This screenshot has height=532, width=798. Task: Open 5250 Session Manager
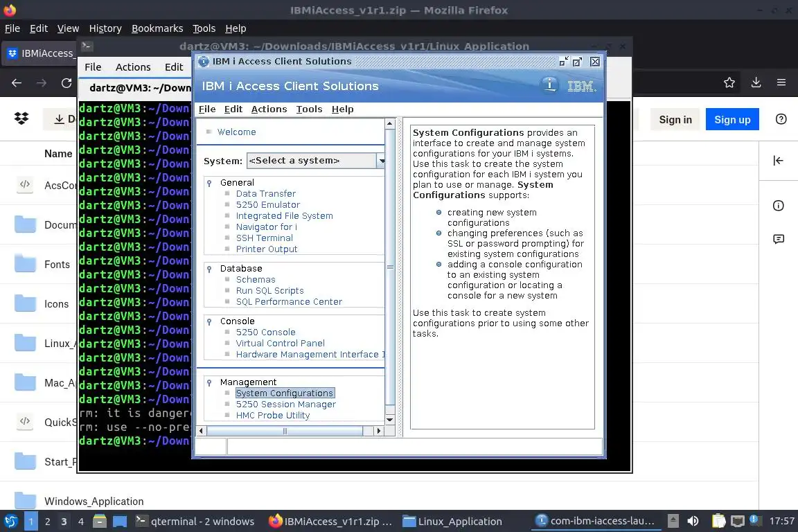tap(286, 405)
